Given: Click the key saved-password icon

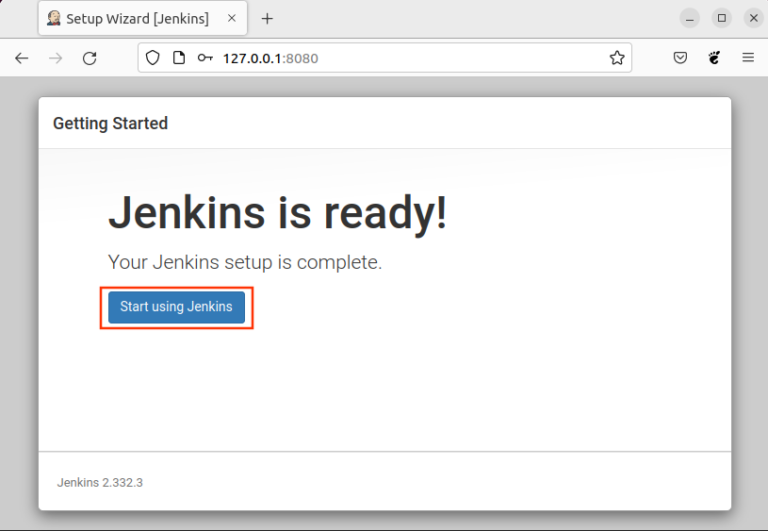Looking at the screenshot, I should pyautogui.click(x=205, y=58).
